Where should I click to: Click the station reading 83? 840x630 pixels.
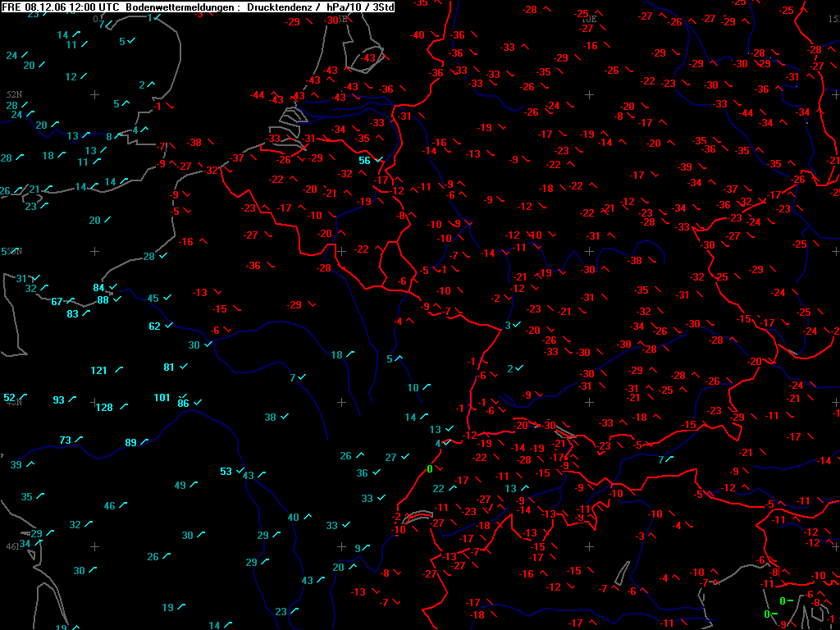click(x=72, y=314)
